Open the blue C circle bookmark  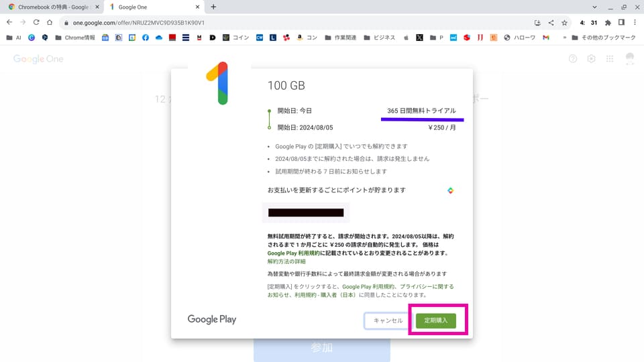pos(32,38)
